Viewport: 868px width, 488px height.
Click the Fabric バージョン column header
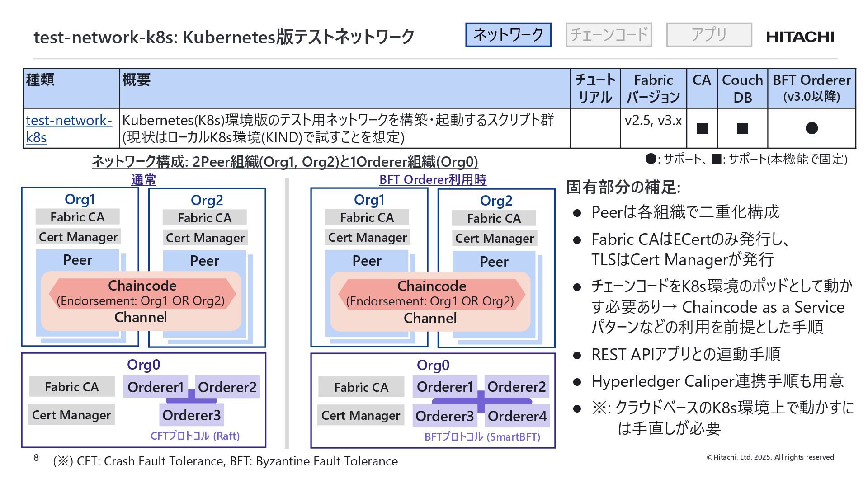click(x=653, y=88)
